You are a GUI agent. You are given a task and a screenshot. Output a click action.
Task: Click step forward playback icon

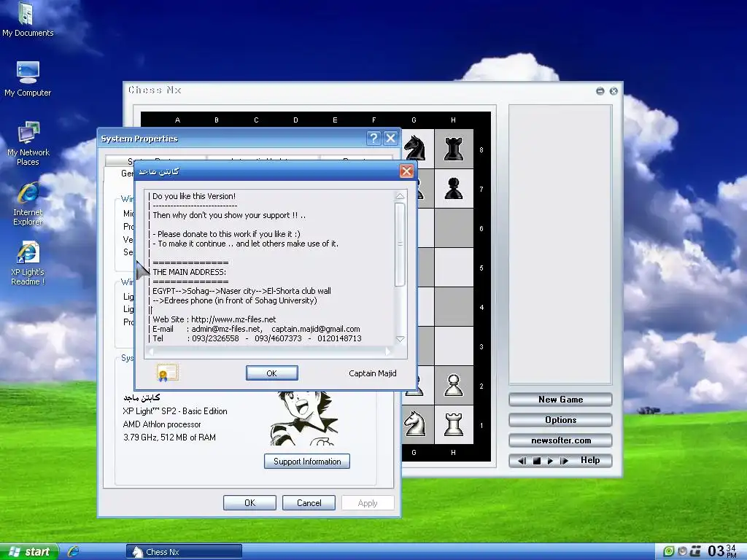pos(564,461)
